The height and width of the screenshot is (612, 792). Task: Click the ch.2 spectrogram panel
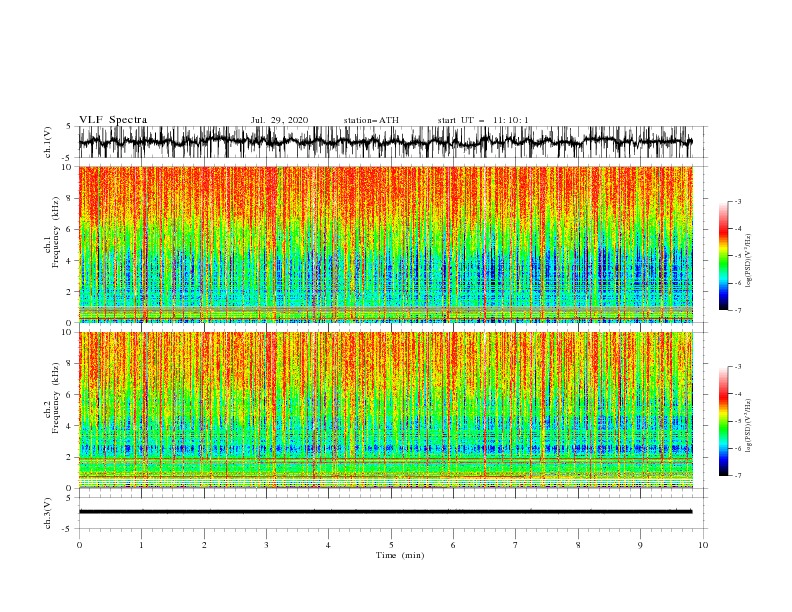[x=386, y=410]
